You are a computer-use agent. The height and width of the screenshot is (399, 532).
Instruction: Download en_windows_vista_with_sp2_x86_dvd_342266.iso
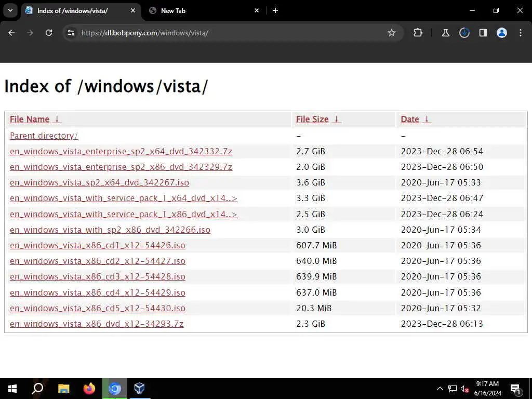point(110,230)
